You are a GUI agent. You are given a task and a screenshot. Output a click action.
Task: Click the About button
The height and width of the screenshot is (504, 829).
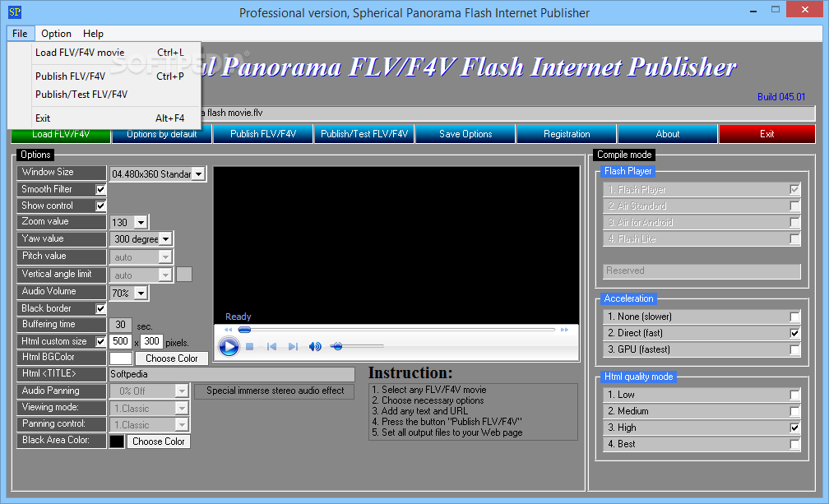(668, 134)
